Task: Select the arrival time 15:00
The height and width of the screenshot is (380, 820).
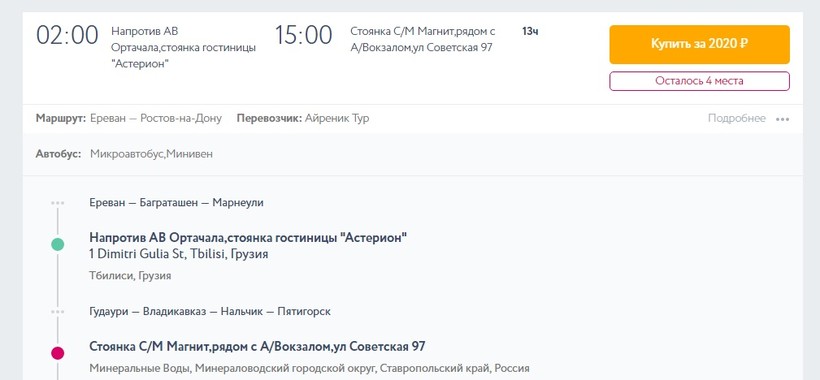Action: click(x=303, y=36)
